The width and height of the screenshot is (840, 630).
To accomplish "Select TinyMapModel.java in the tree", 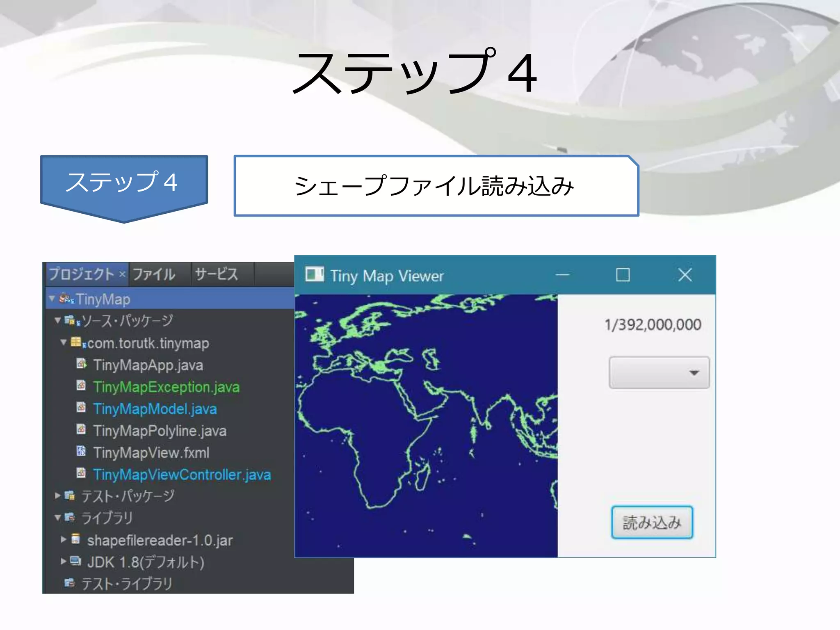I will point(155,409).
